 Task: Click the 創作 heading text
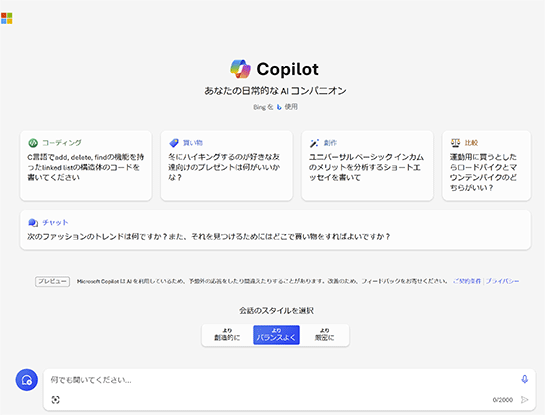(x=330, y=143)
